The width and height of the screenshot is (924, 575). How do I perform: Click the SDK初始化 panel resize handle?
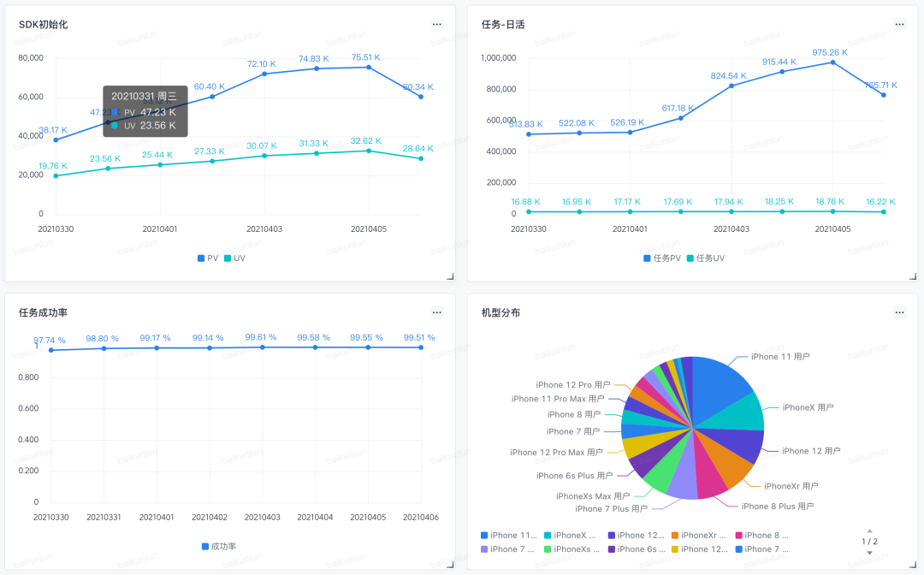coord(450,276)
